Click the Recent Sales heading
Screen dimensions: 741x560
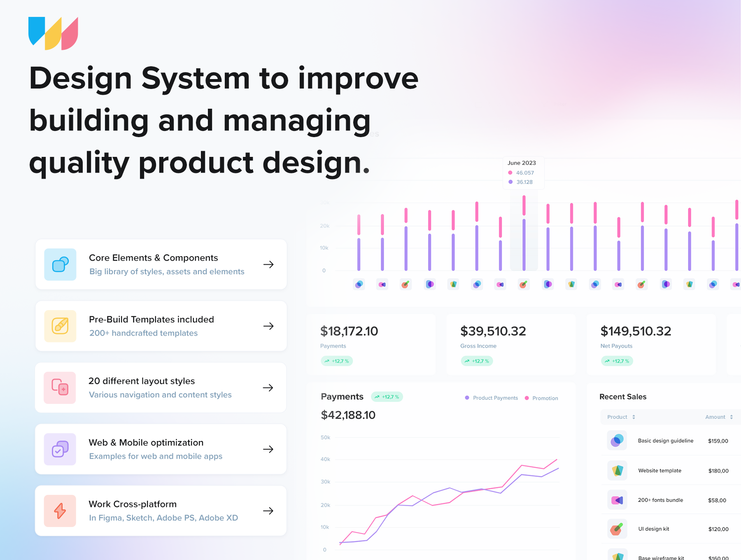coord(623,397)
